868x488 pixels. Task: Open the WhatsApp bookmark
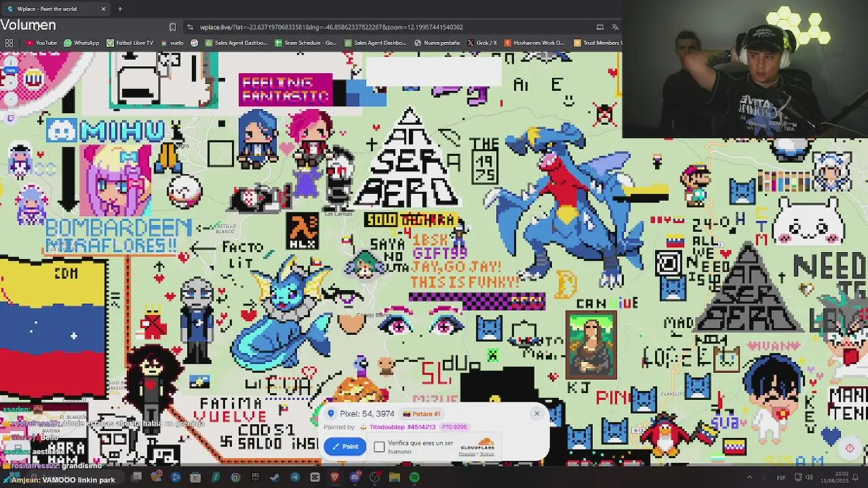tap(81, 43)
